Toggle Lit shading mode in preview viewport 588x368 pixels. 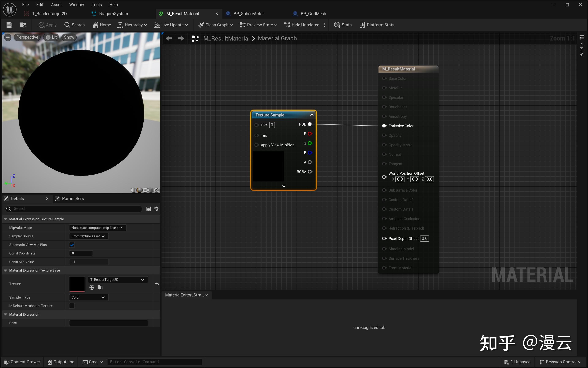(x=51, y=37)
